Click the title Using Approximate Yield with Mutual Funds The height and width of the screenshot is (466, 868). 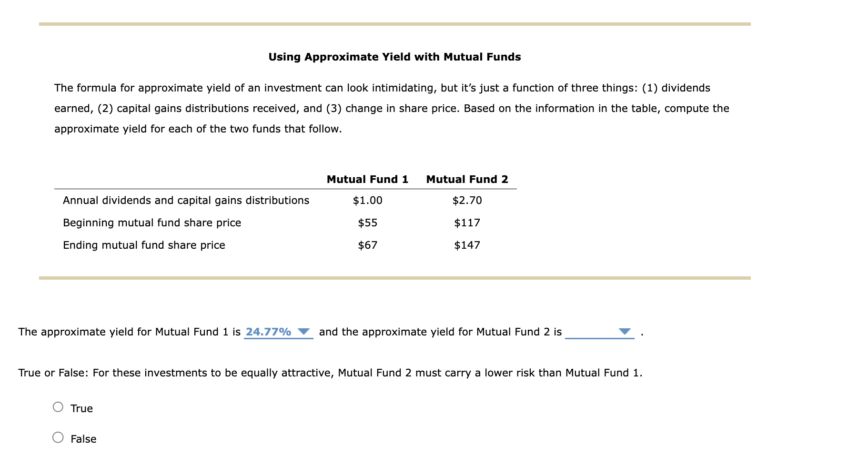pos(394,57)
